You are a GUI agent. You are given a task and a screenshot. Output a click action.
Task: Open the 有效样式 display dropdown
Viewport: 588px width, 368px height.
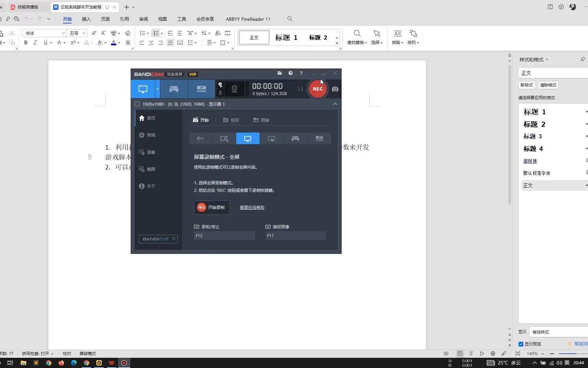(x=558, y=332)
